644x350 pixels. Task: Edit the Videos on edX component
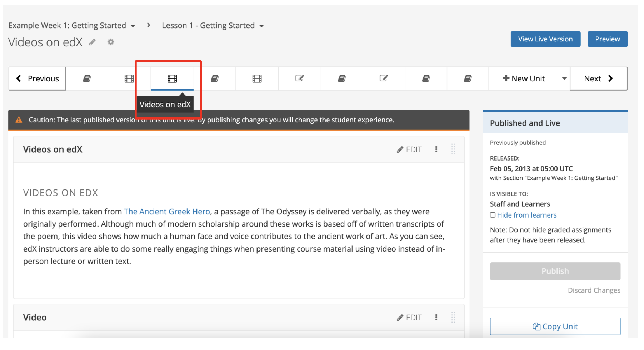point(409,149)
